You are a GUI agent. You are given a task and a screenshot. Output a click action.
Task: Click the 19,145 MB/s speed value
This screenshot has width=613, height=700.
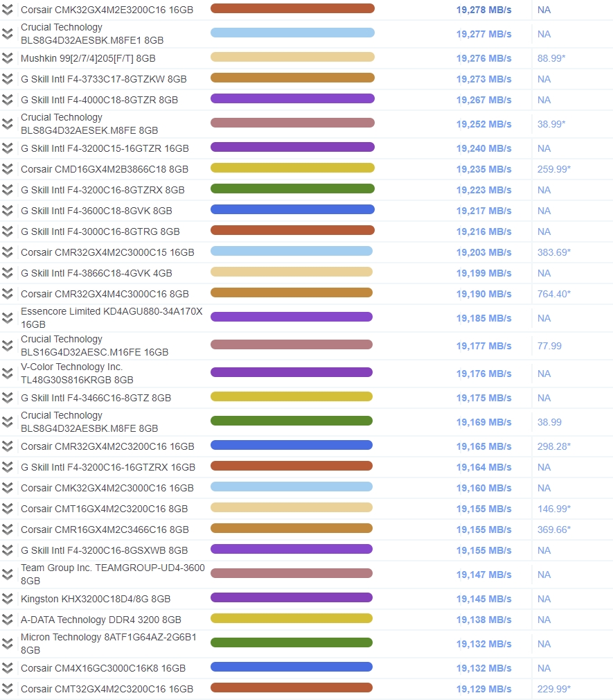tap(483, 599)
